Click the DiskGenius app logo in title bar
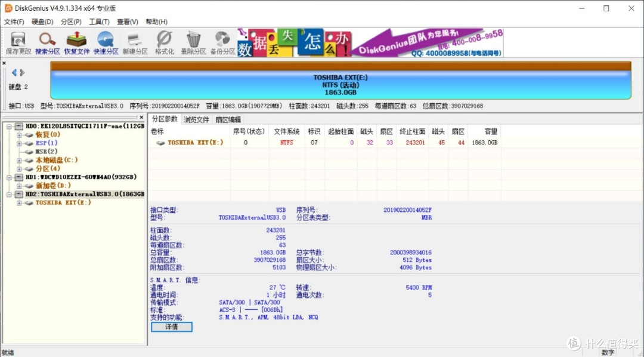The height and width of the screenshot is (357, 644). pyautogui.click(x=8, y=8)
